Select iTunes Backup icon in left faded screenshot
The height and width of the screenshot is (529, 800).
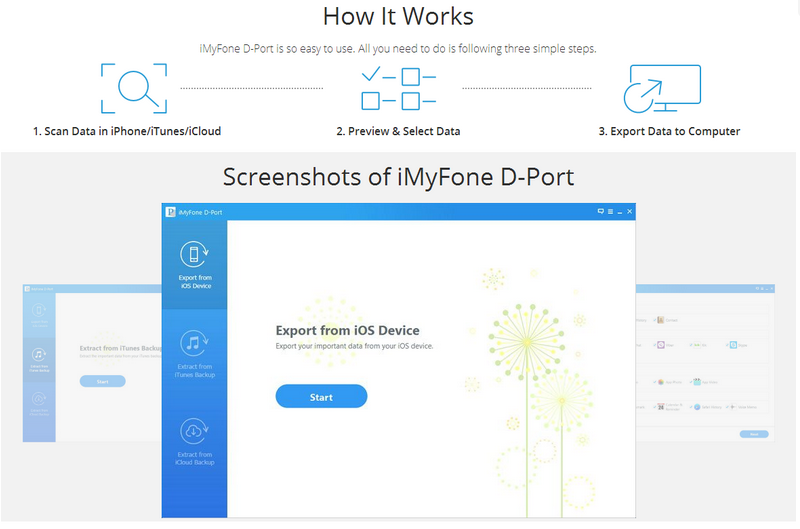tap(39, 354)
